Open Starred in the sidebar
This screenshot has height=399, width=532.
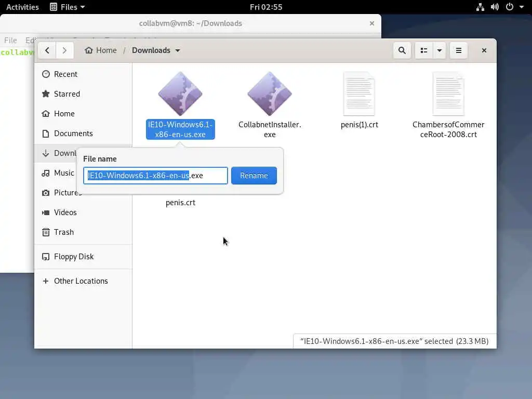click(x=83, y=94)
